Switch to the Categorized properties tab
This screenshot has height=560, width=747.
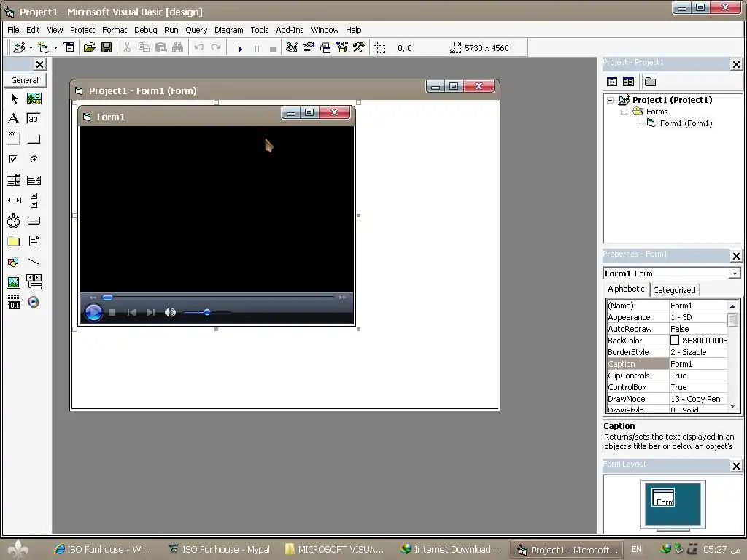[674, 290]
